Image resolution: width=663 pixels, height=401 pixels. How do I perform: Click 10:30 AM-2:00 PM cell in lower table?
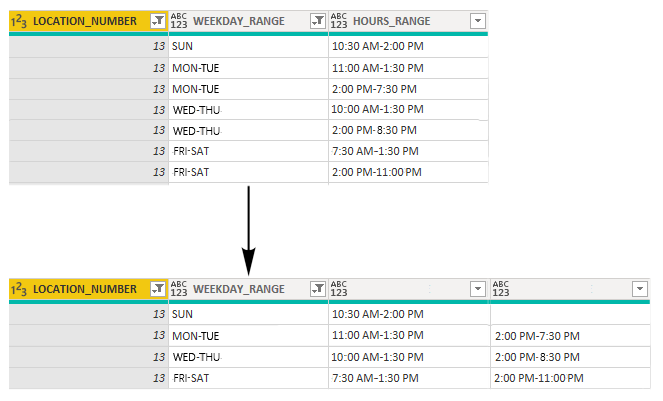click(409, 314)
